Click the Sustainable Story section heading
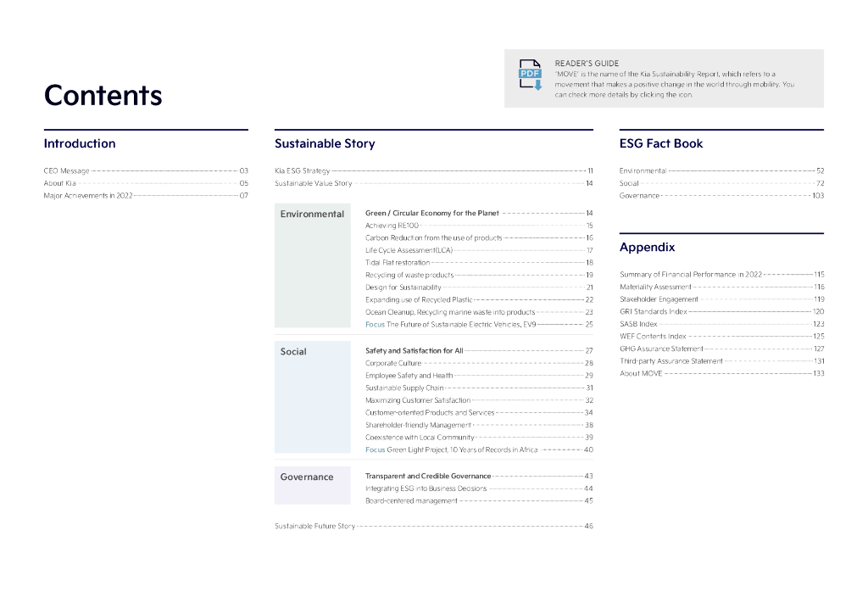The height and width of the screenshot is (614, 868). click(325, 143)
